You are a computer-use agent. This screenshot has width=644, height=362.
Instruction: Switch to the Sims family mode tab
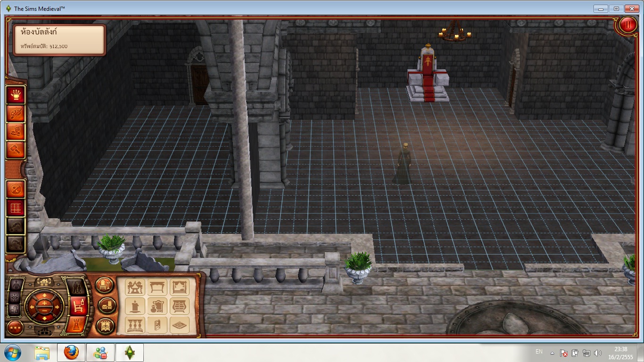point(76,287)
